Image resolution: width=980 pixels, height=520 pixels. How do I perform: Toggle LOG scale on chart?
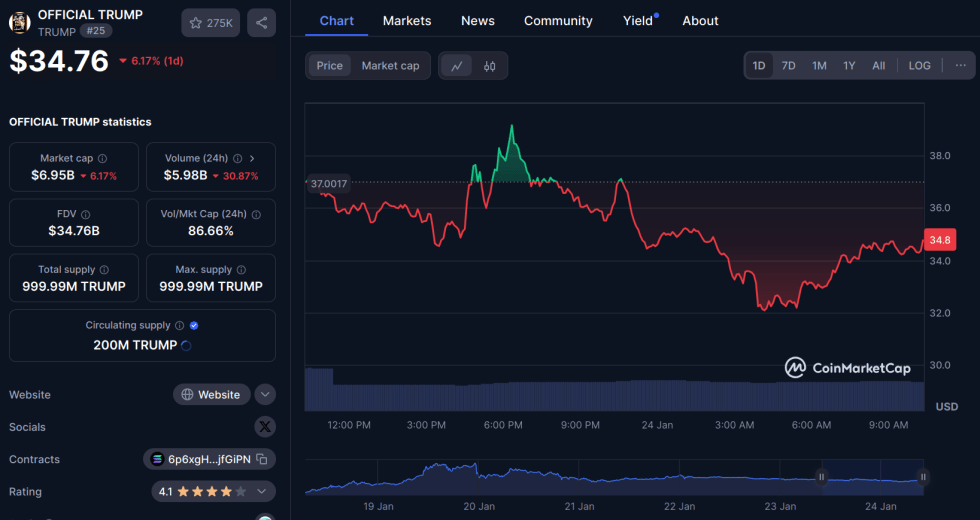pyautogui.click(x=919, y=66)
